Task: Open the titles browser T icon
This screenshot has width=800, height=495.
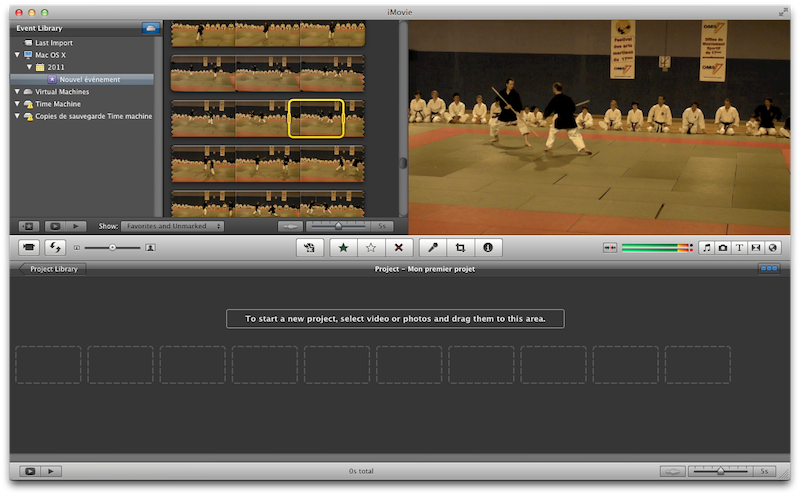Action: point(739,248)
